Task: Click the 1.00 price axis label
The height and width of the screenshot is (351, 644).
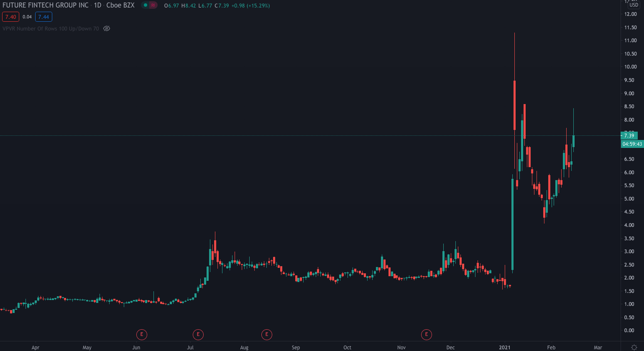Action: pyautogui.click(x=629, y=304)
